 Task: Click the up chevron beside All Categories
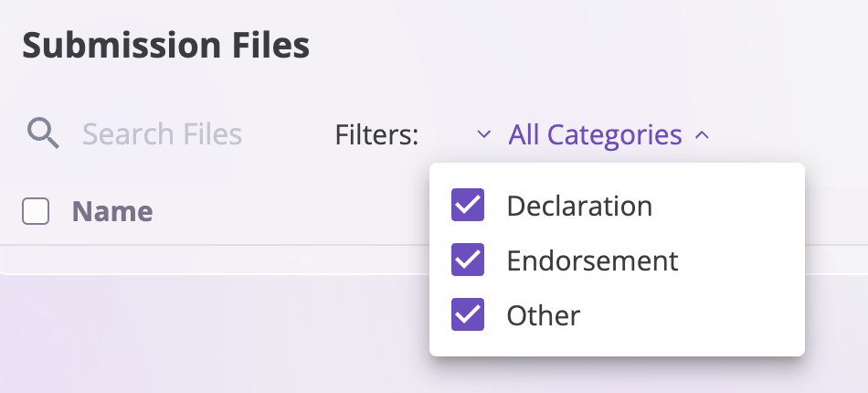[x=702, y=134]
